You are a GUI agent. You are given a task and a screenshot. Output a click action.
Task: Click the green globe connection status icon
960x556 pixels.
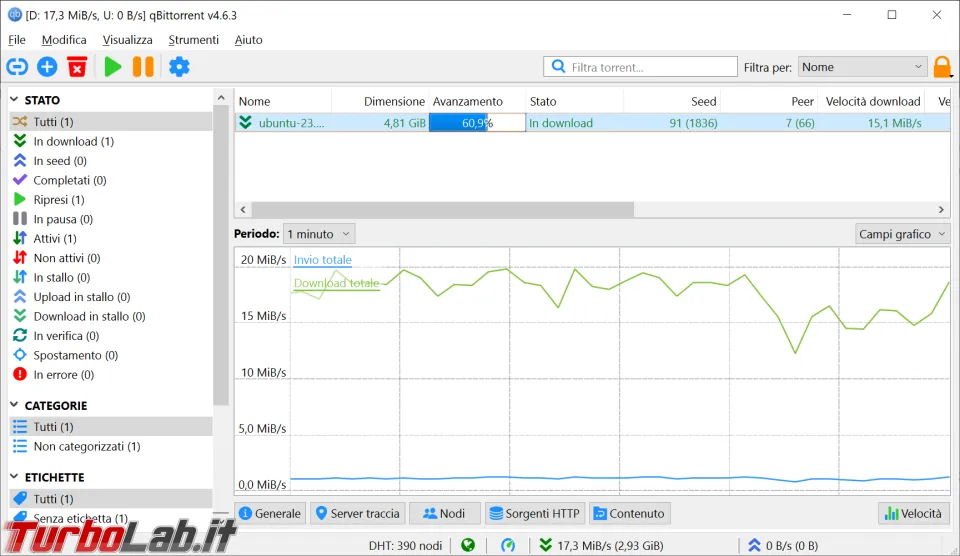468,545
